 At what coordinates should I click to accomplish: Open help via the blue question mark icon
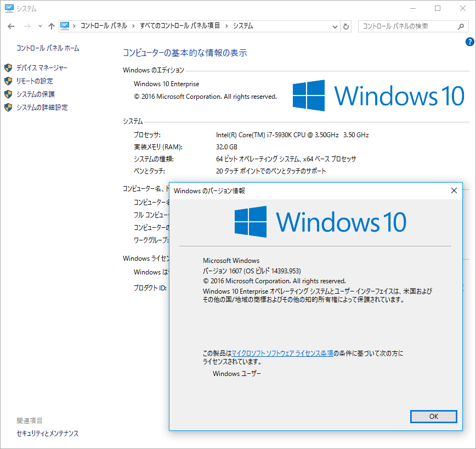(469, 42)
